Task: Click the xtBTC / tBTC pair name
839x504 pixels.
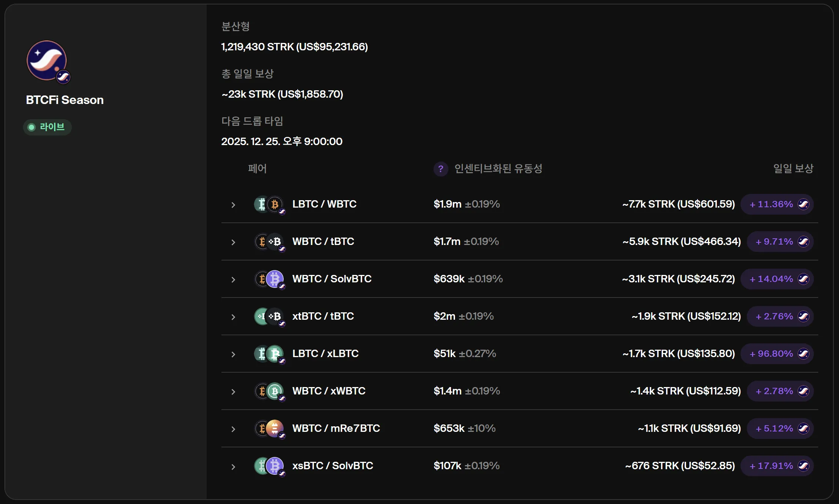Action: [x=323, y=316]
